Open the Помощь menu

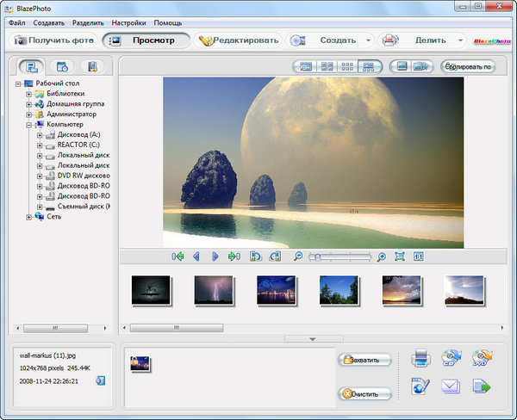[167, 22]
